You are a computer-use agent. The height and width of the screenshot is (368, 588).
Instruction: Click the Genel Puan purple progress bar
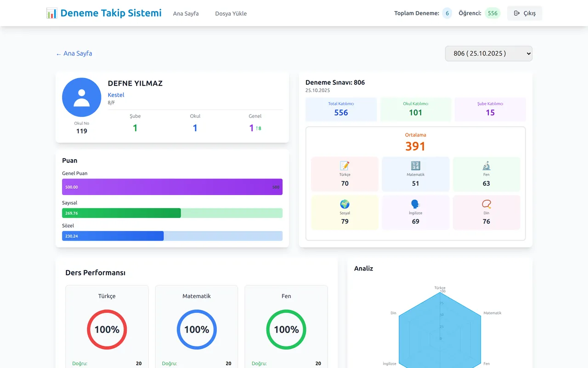[172, 187]
